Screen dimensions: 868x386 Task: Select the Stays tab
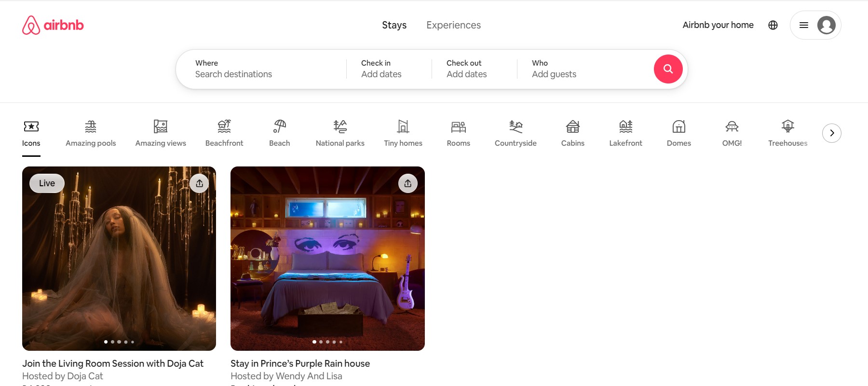tap(394, 25)
